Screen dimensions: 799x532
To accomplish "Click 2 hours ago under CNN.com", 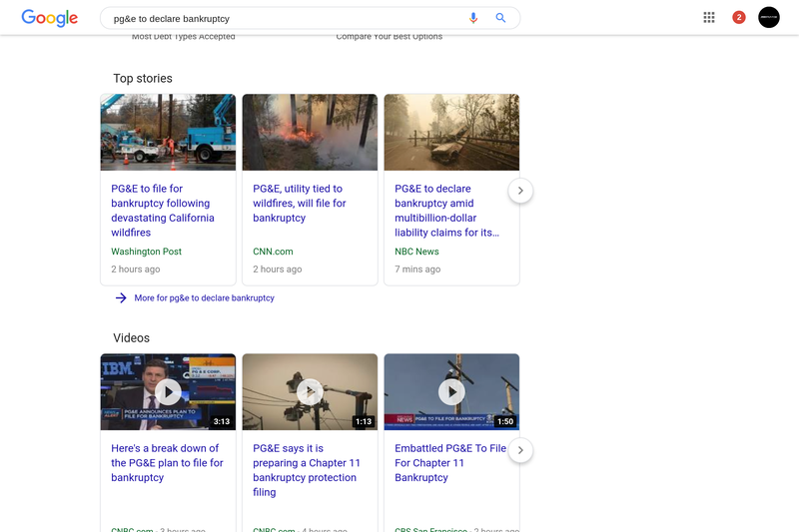I will coord(278,269).
